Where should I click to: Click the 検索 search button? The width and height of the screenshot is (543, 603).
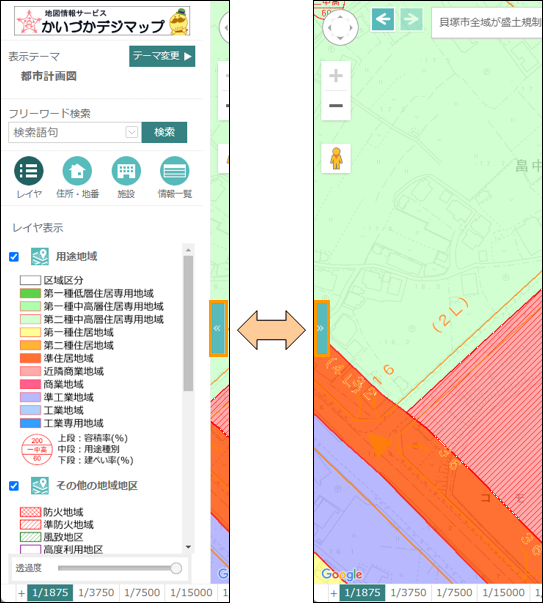[164, 132]
